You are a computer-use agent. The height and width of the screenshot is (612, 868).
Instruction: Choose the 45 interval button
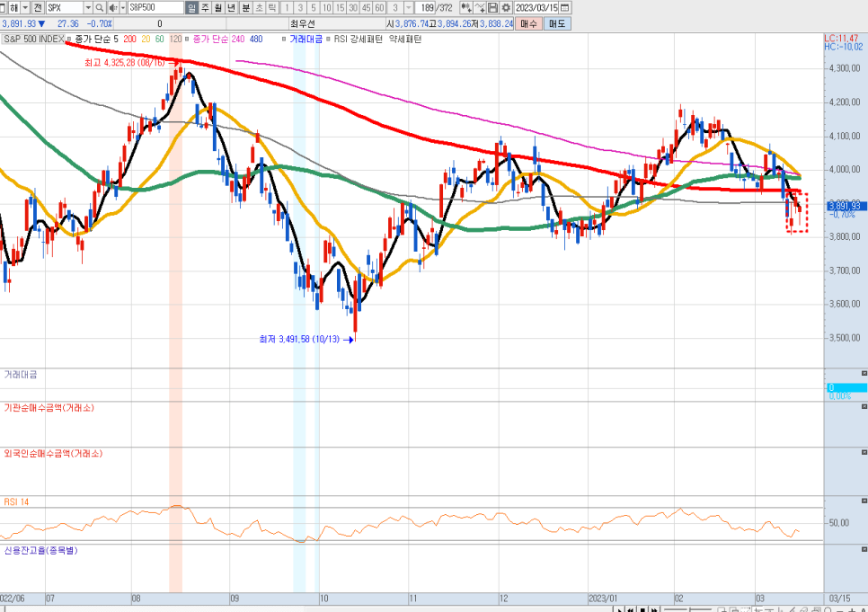pos(367,8)
